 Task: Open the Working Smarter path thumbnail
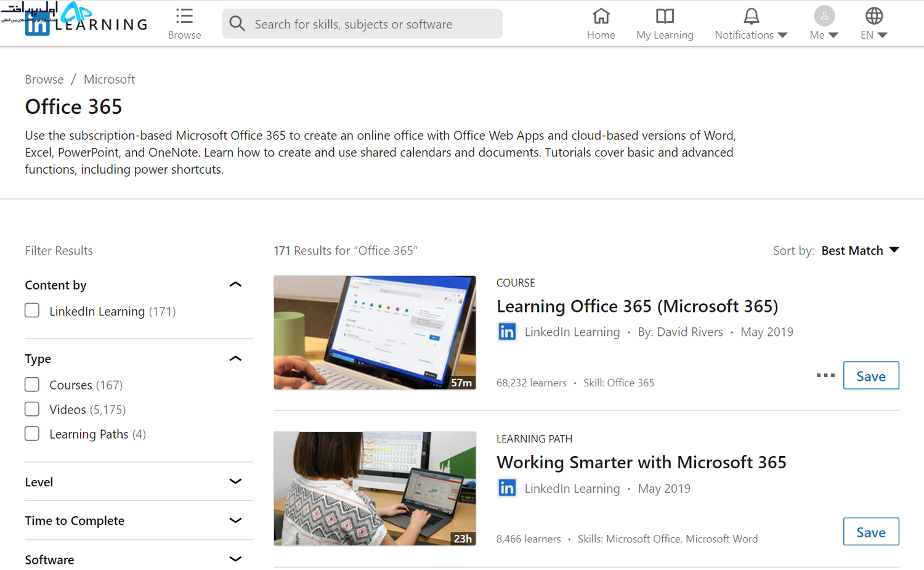tap(375, 489)
